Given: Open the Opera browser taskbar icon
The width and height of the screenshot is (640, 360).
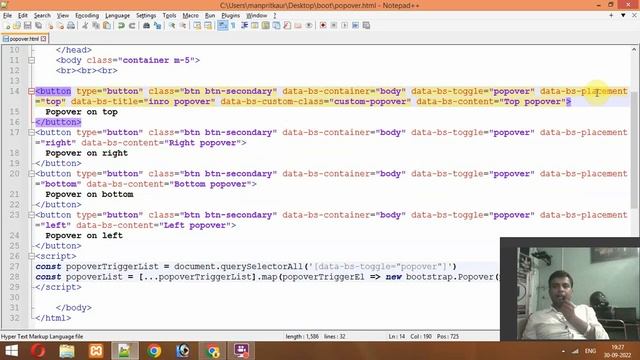Looking at the screenshot, I should tap(38, 351).
